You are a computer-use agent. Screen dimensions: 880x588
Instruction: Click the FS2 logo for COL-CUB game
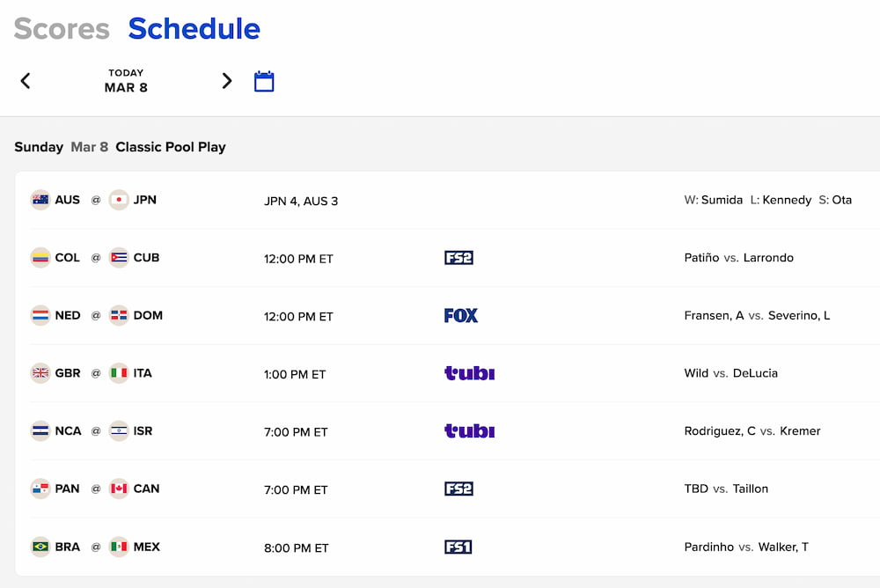458,258
